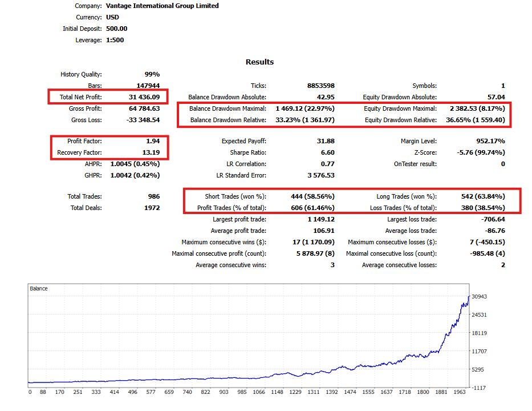Click the Results section heading
The image size is (532, 411).
259,62
